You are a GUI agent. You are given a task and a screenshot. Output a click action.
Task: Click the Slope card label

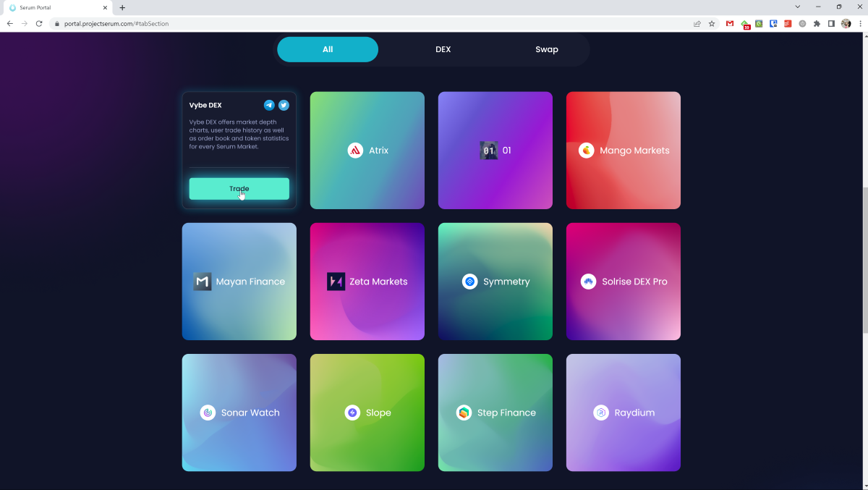378,413
